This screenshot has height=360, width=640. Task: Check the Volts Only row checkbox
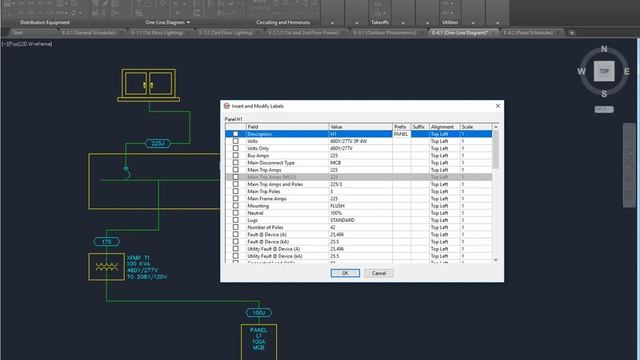pyautogui.click(x=236, y=148)
